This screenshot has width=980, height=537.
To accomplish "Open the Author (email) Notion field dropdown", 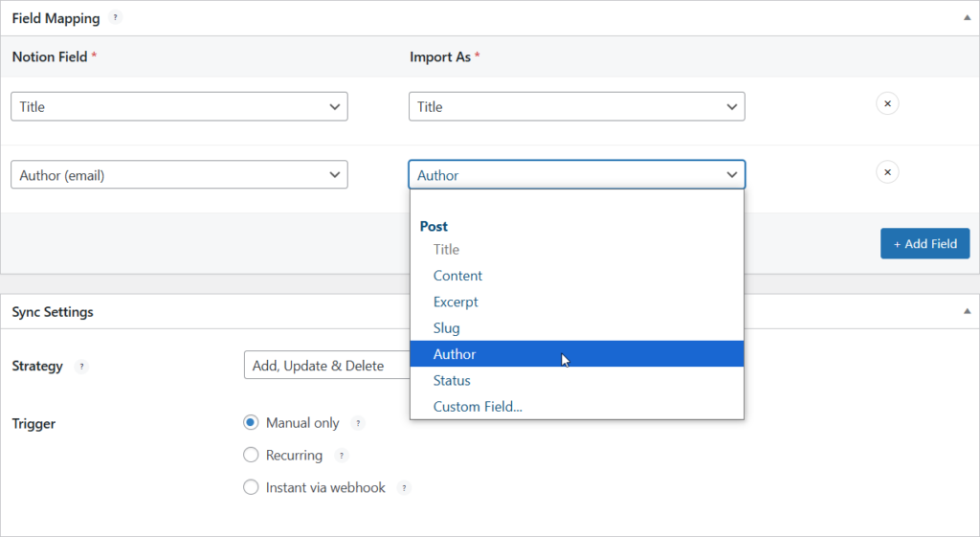I will click(179, 174).
